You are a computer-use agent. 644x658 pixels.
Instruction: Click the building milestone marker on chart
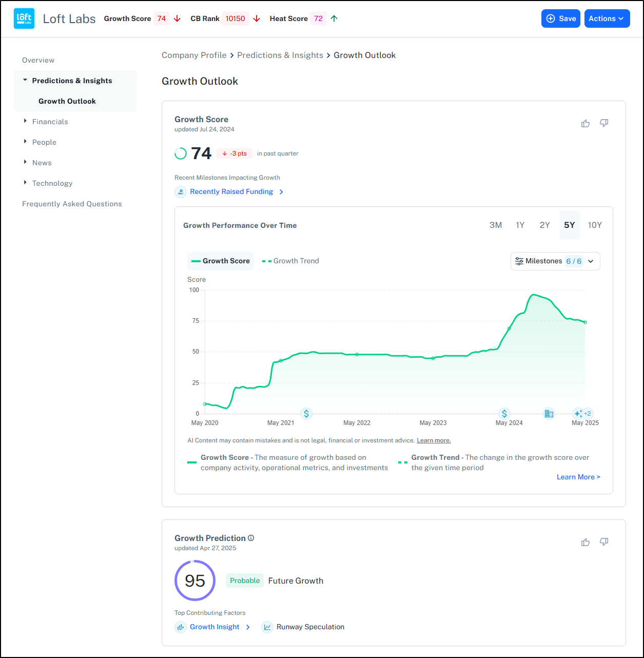coord(549,413)
